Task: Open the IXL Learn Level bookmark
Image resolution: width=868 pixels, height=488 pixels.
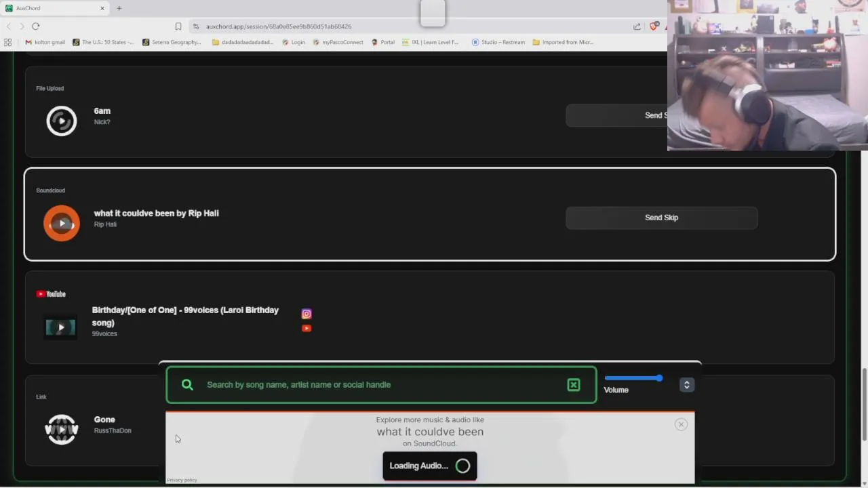Action: pyautogui.click(x=430, y=42)
